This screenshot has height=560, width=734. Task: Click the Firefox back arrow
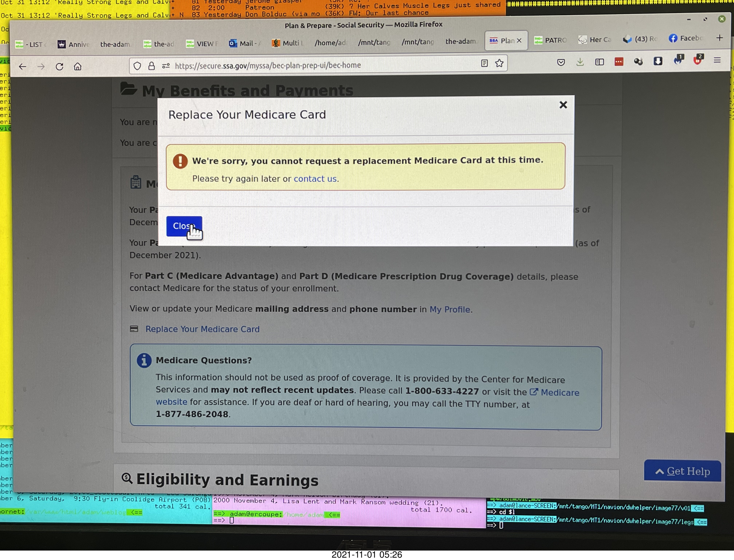click(22, 67)
